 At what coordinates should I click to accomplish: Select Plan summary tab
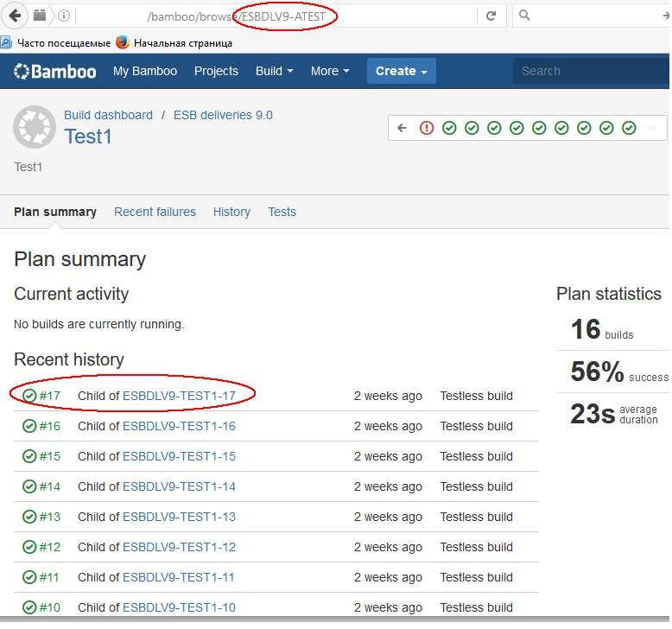[x=55, y=212]
